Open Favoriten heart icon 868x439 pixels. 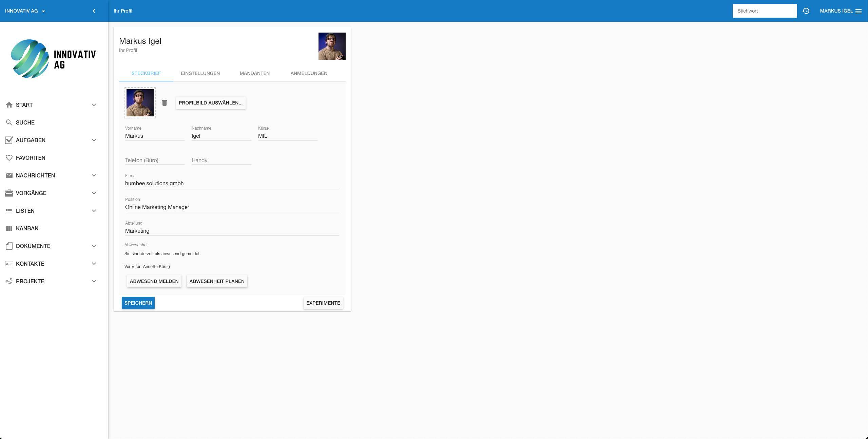9,158
